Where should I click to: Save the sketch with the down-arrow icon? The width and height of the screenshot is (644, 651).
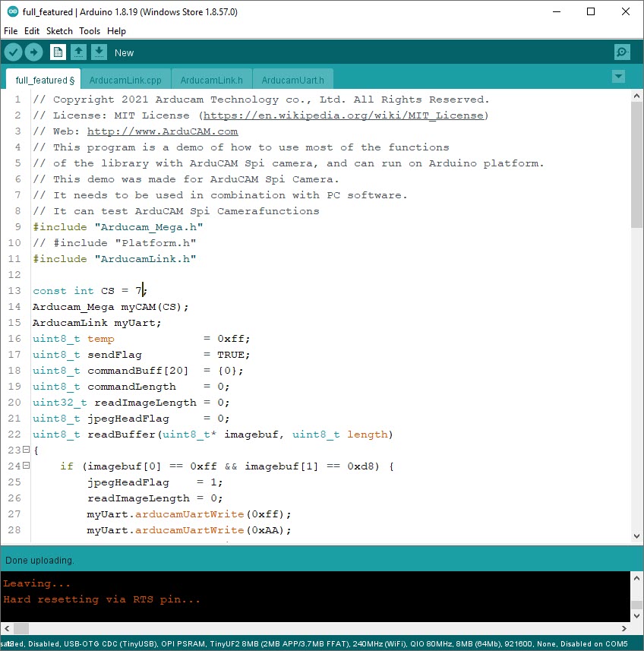tap(99, 52)
